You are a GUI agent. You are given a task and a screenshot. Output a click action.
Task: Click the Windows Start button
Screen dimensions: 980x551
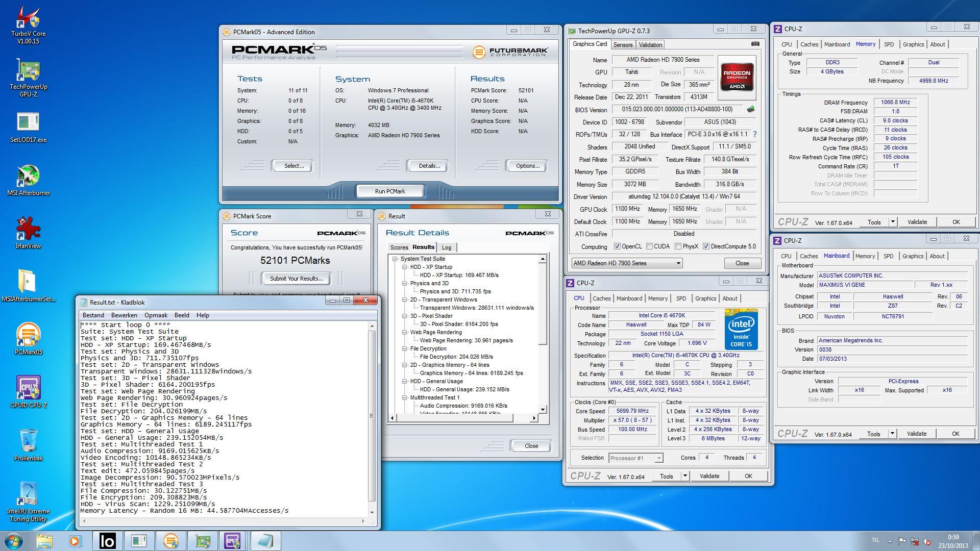click(x=13, y=541)
